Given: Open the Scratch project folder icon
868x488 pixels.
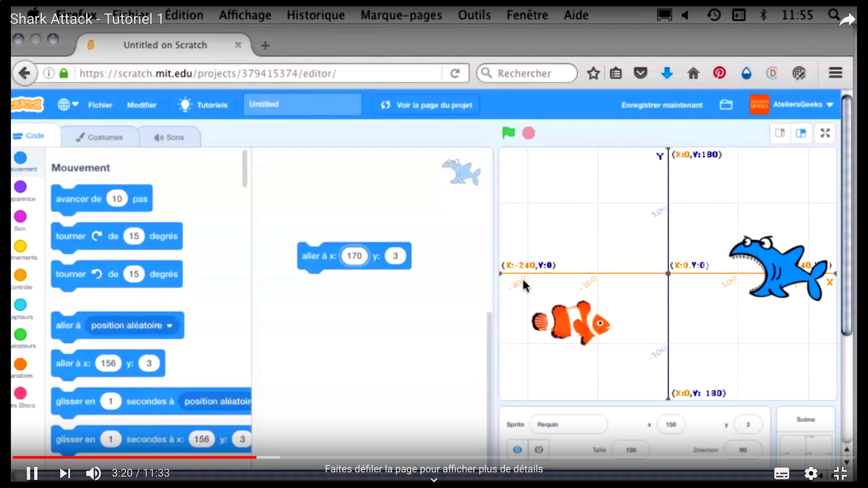Looking at the screenshot, I should [726, 105].
